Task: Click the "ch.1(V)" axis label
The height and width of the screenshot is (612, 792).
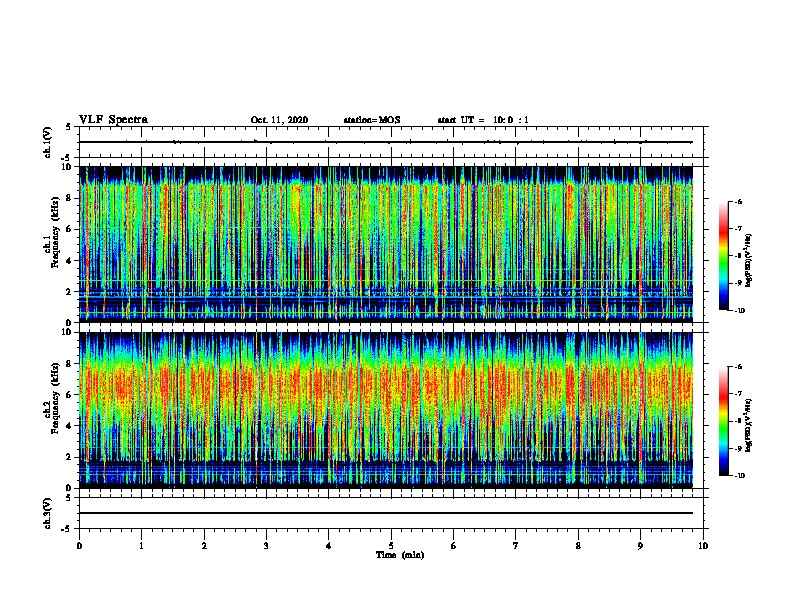Action: coord(48,142)
